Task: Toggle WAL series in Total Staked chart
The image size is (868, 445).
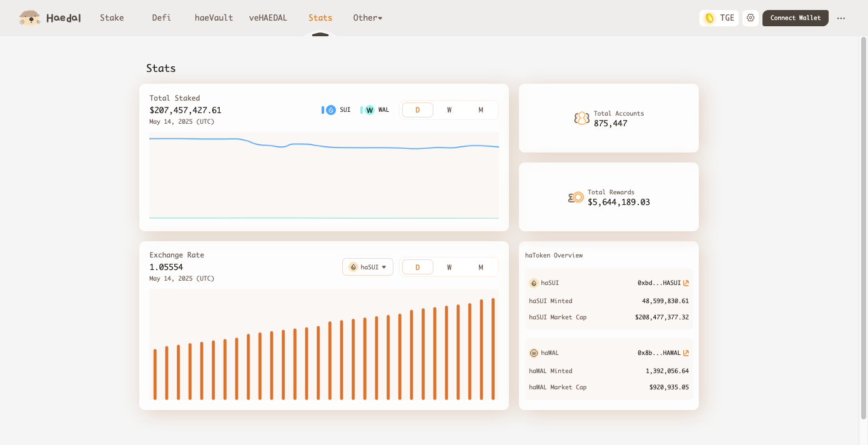Action: [375, 110]
